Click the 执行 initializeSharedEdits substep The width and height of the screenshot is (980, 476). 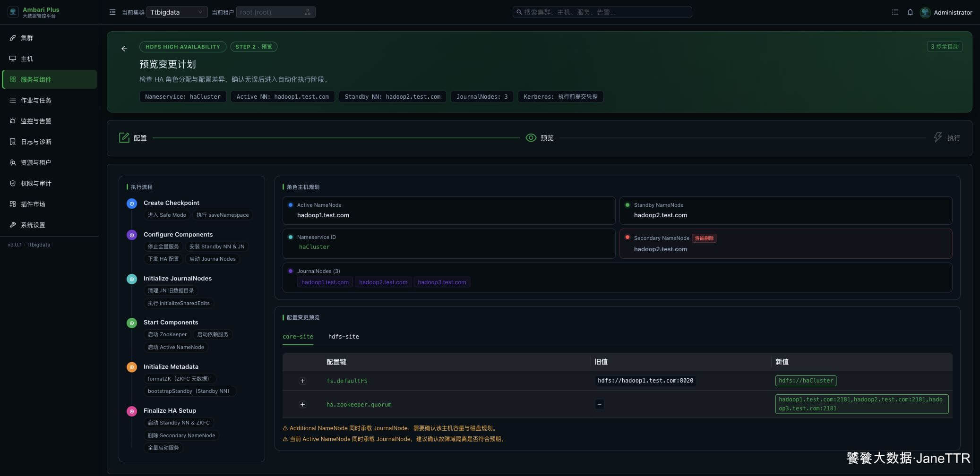pos(179,304)
